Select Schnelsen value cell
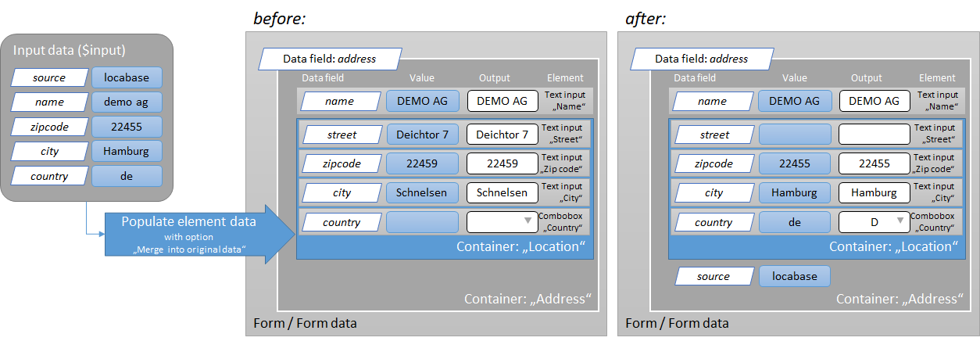Viewport: 980px width, 341px height. (x=423, y=192)
